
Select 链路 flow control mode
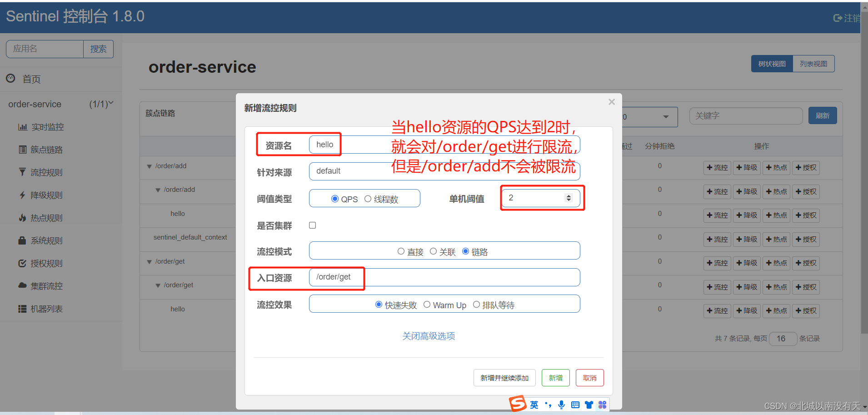[465, 251]
